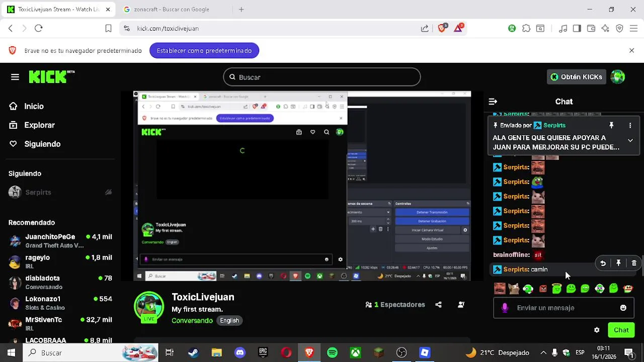
Task: Open recommended channel MrStivenTc
Action: pyautogui.click(x=60, y=323)
